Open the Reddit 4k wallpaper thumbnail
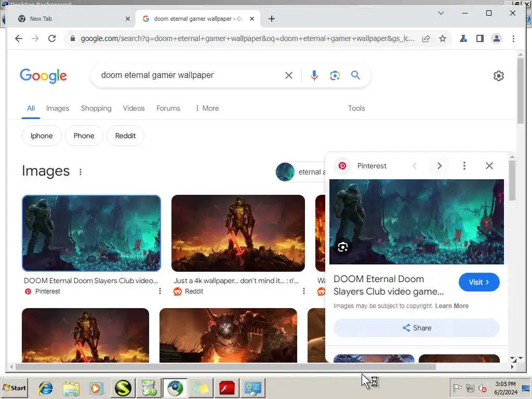 238,233
